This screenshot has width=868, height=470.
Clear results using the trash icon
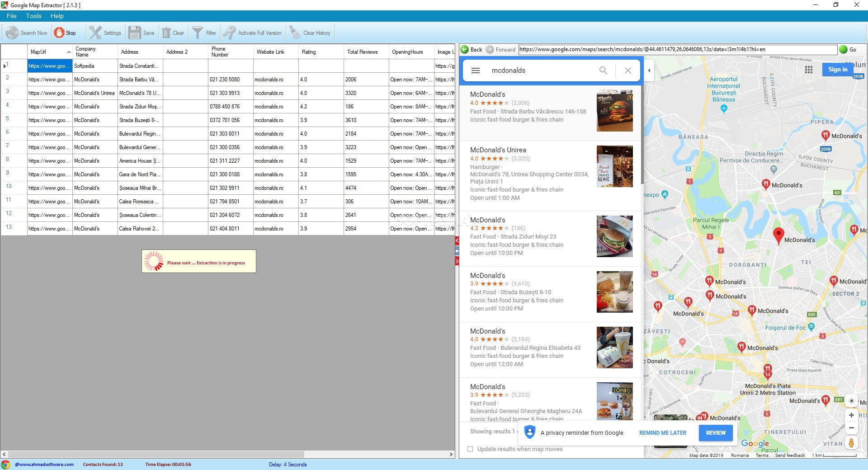point(166,33)
